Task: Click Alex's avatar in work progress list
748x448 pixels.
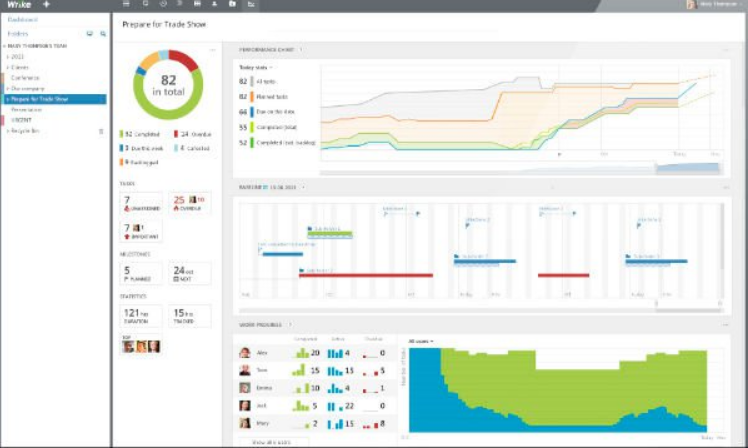Action: (245, 353)
